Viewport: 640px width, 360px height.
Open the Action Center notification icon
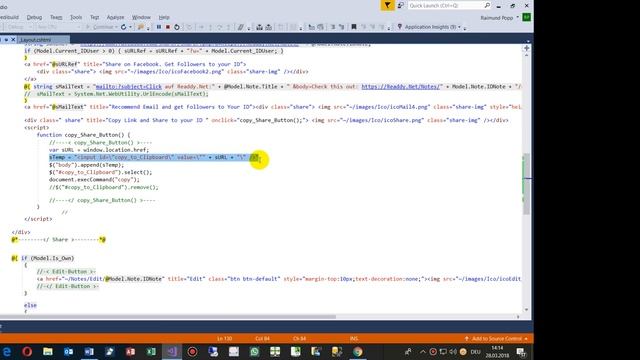click(521, 351)
